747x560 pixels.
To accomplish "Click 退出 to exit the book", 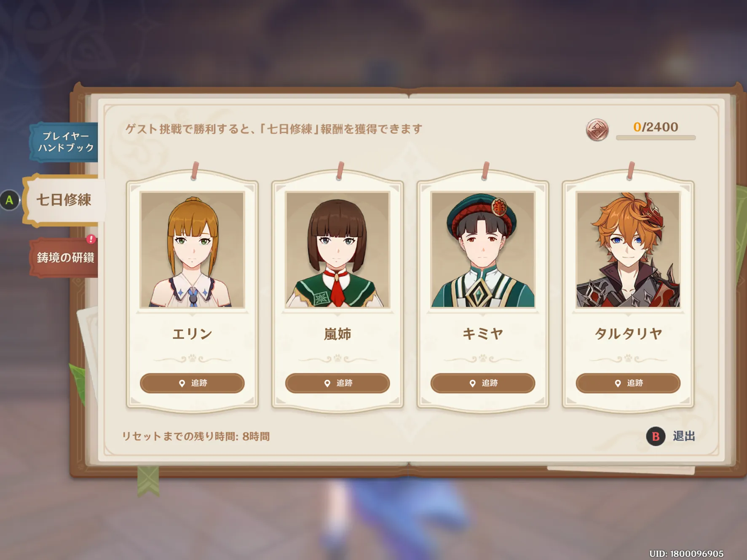I will click(x=684, y=436).
